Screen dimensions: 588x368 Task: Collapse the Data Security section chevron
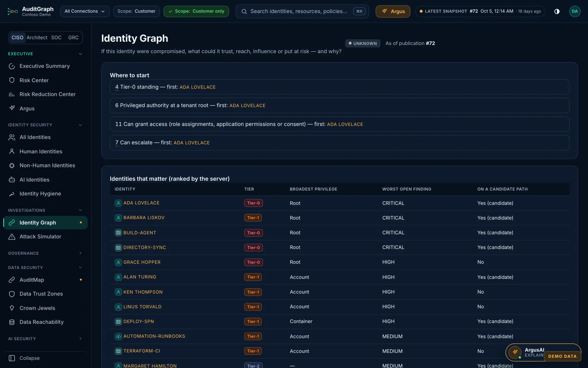pos(80,268)
